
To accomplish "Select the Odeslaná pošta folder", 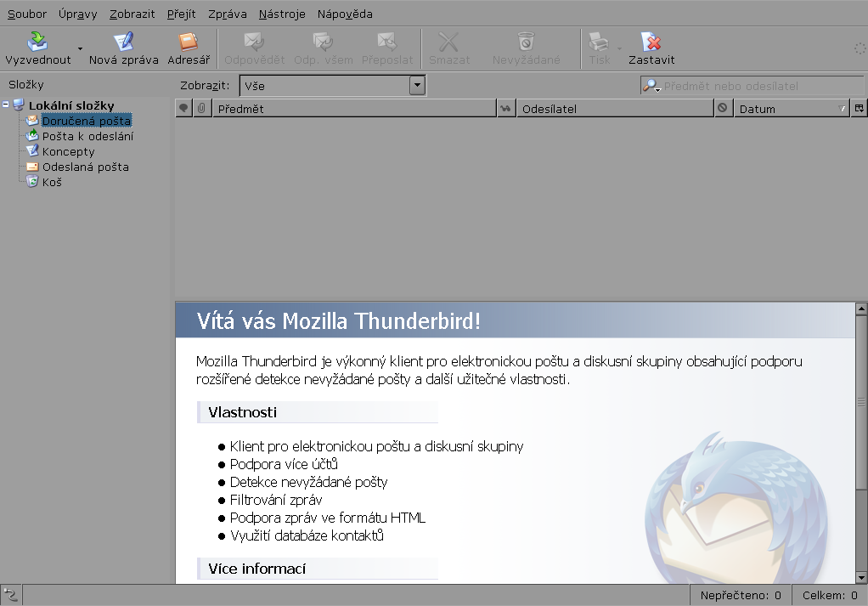I will [x=85, y=167].
